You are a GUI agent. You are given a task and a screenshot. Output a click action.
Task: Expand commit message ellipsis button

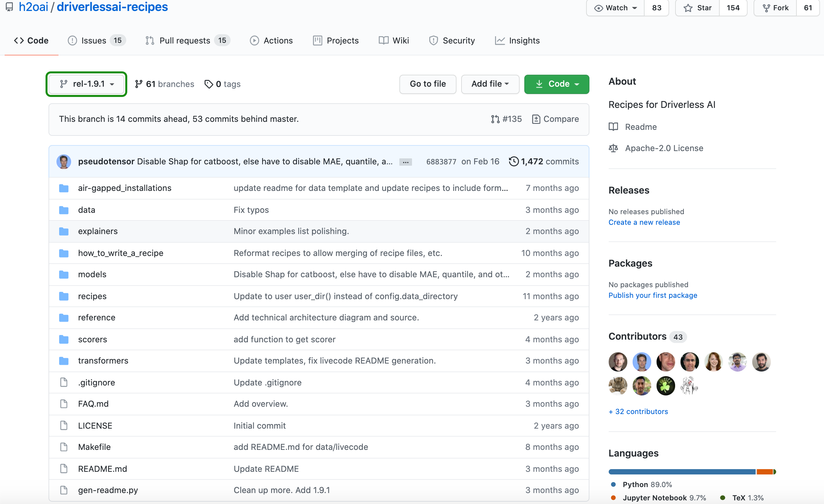pyautogui.click(x=405, y=162)
